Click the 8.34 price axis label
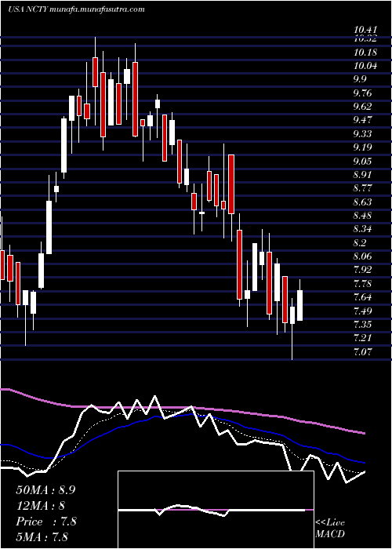392x549 pixels. click(362, 229)
